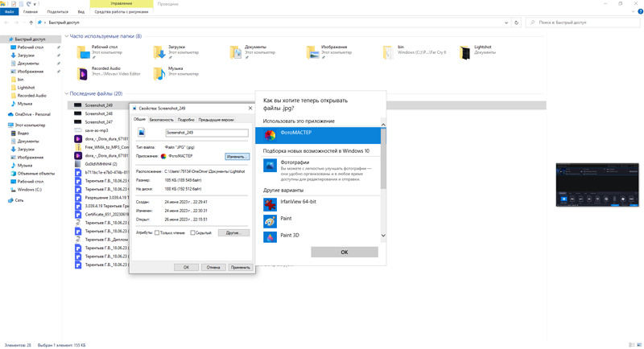Open Предыдущие версии tab in properties

click(x=216, y=120)
